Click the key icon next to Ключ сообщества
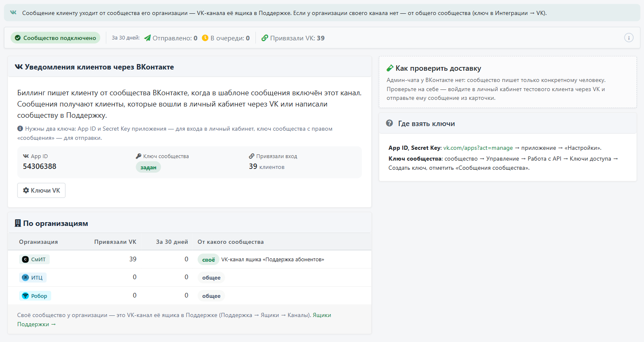Image resolution: width=644 pixels, height=342 pixels. tap(139, 156)
